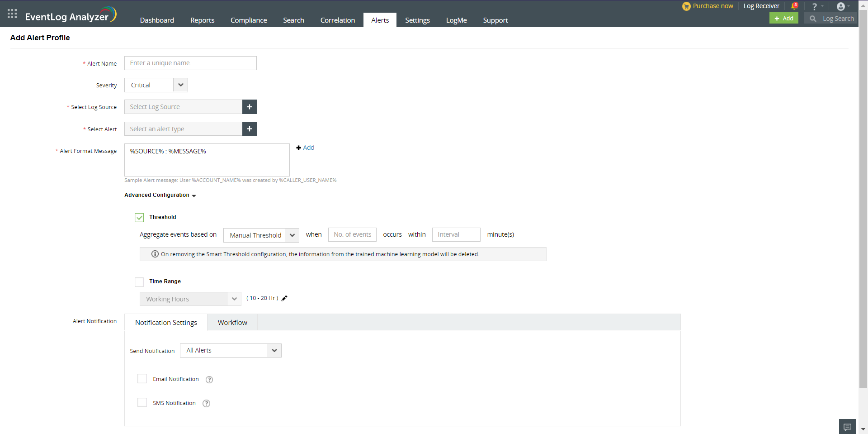
Task: Click the SMS Notification help icon
Action: click(206, 404)
